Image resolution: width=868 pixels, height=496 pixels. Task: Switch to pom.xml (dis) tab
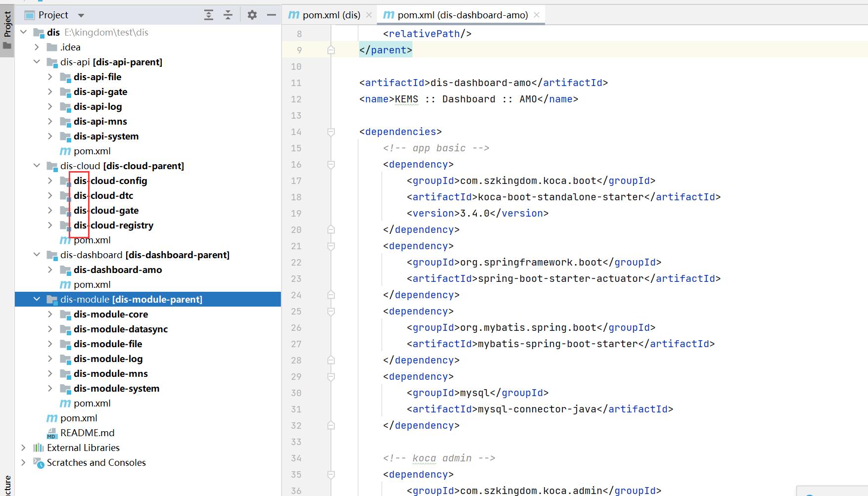tap(324, 15)
